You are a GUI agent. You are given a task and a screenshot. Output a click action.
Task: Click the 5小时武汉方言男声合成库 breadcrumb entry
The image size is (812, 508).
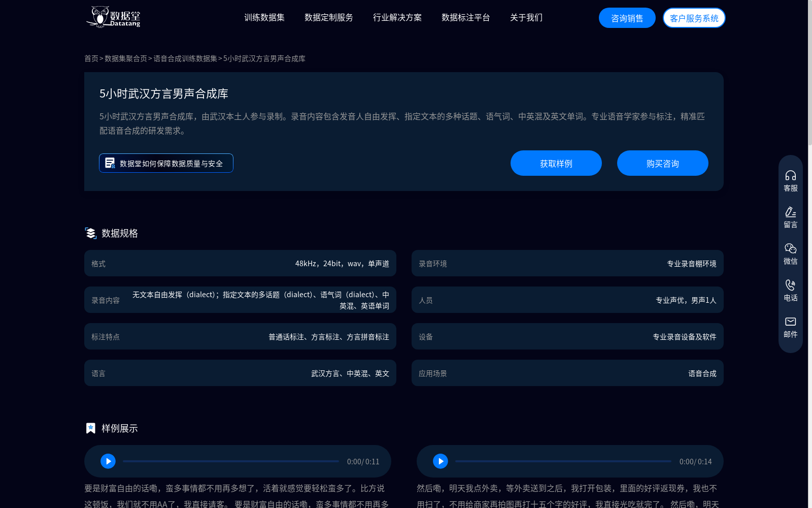(264, 58)
